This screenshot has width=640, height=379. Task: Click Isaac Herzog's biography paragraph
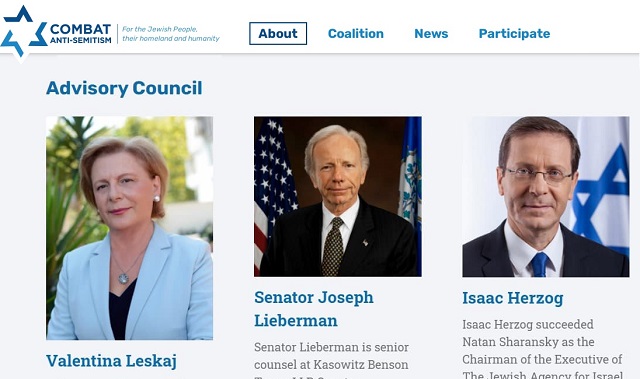(x=542, y=349)
